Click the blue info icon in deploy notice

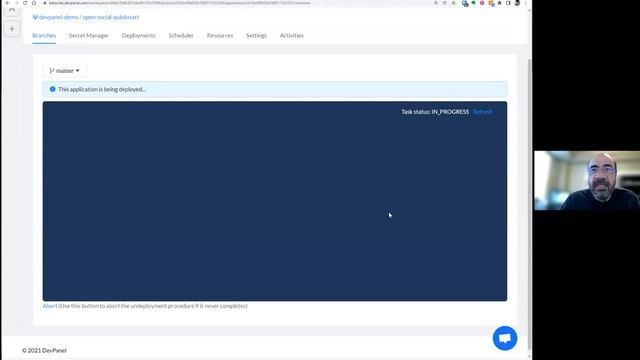pyautogui.click(x=52, y=89)
